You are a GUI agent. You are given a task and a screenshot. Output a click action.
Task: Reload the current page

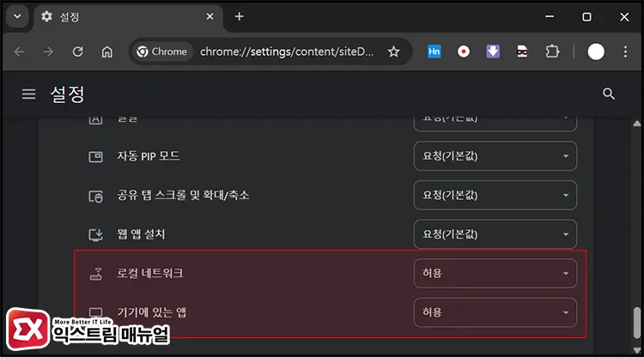77,51
